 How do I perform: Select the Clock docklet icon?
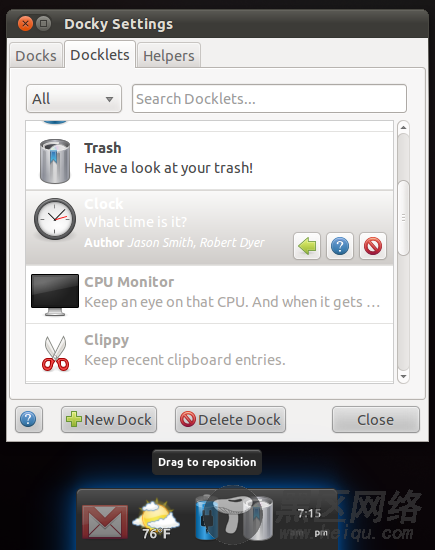[x=55, y=219]
